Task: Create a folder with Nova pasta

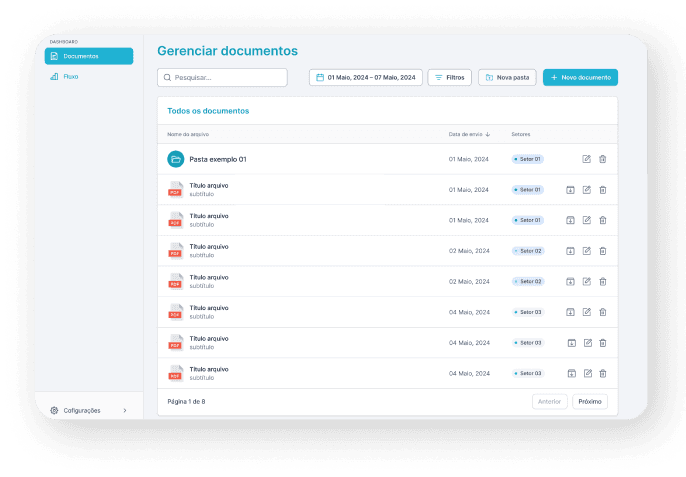Action: (x=507, y=77)
